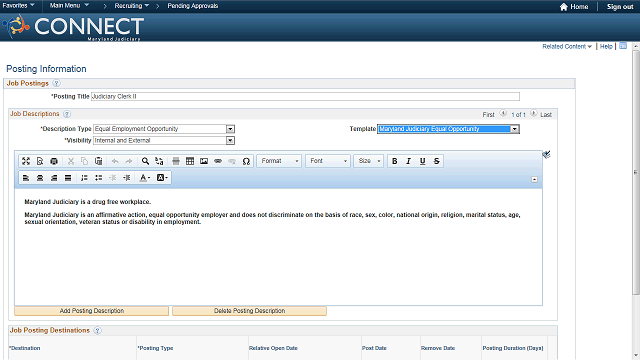
Task: Insert a numbered list
Action: (x=84, y=178)
